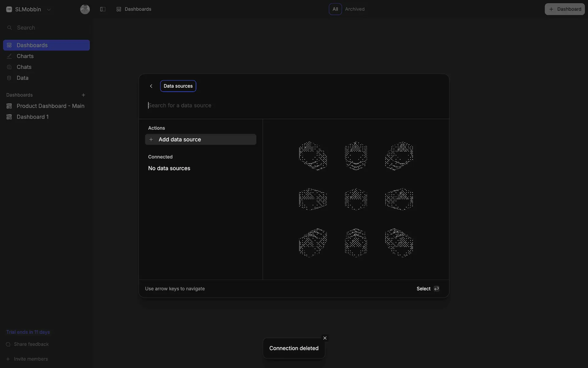The image size is (588, 368).
Task: Switch to the Archived filter
Action: click(x=355, y=9)
